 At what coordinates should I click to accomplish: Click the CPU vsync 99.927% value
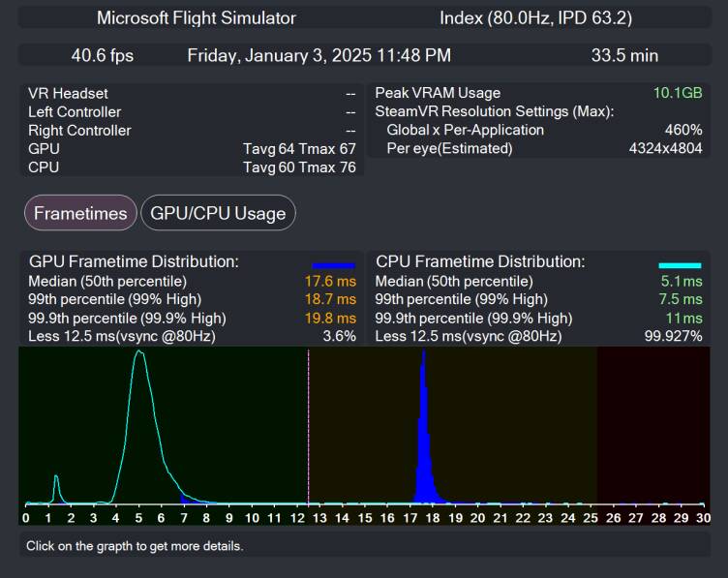click(673, 336)
